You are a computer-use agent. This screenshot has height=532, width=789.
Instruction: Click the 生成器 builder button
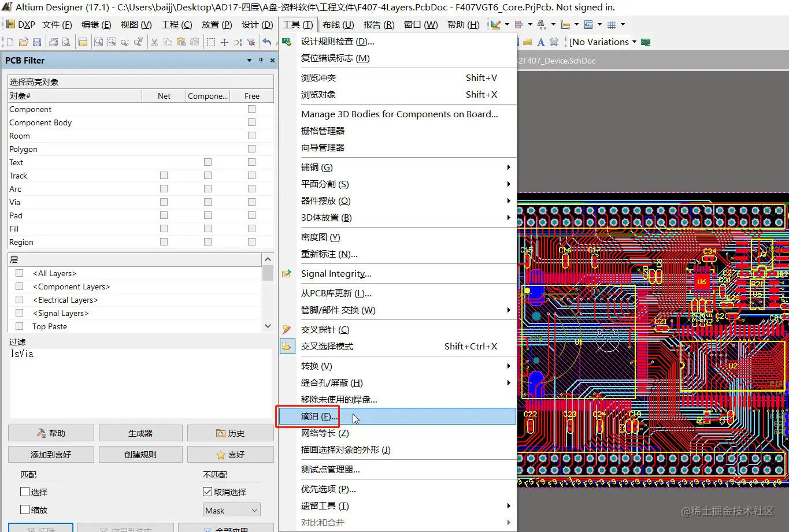[x=140, y=433]
